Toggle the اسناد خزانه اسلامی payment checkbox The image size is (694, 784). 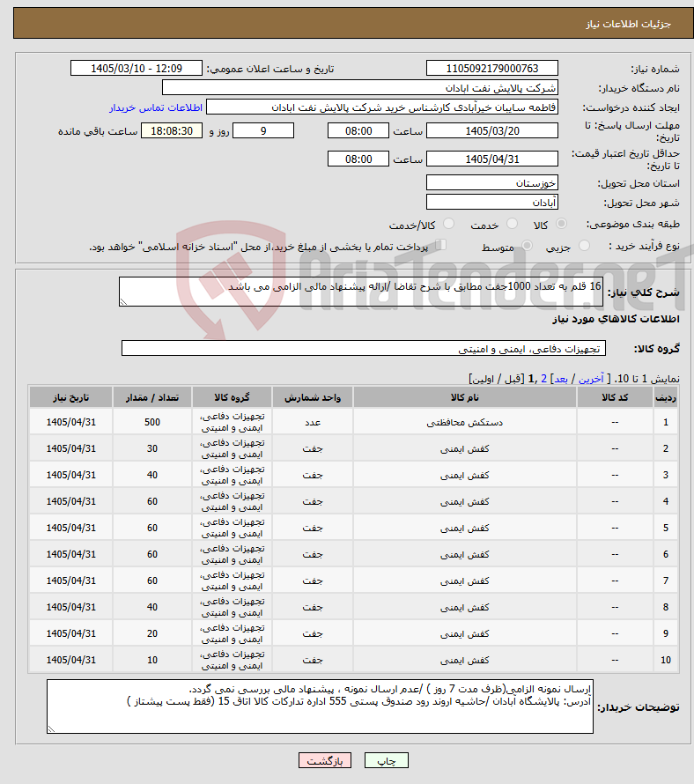click(440, 245)
